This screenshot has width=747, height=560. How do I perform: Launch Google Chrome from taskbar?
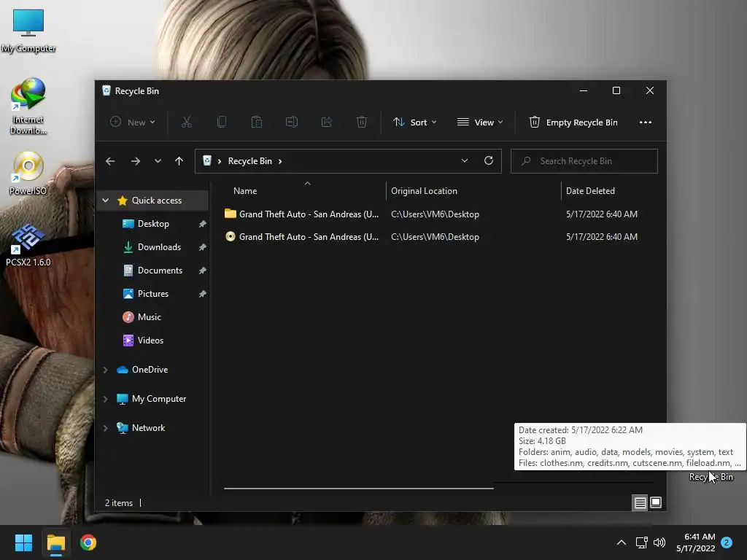click(x=88, y=542)
